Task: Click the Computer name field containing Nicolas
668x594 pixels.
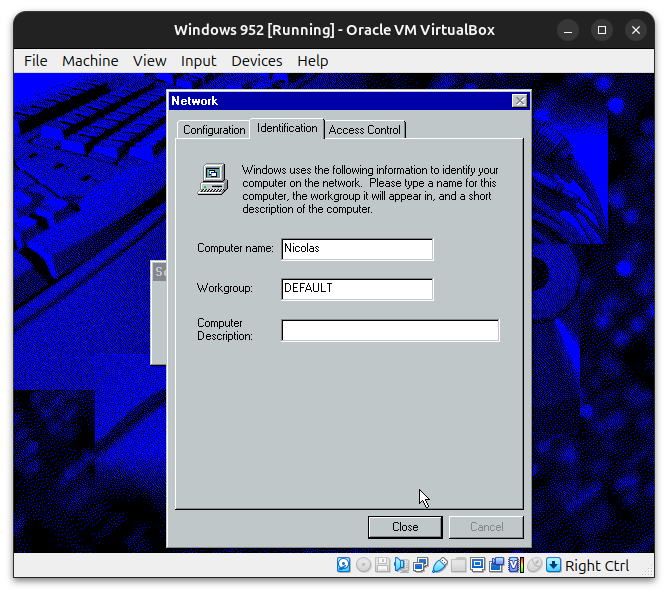Action: [x=357, y=249]
